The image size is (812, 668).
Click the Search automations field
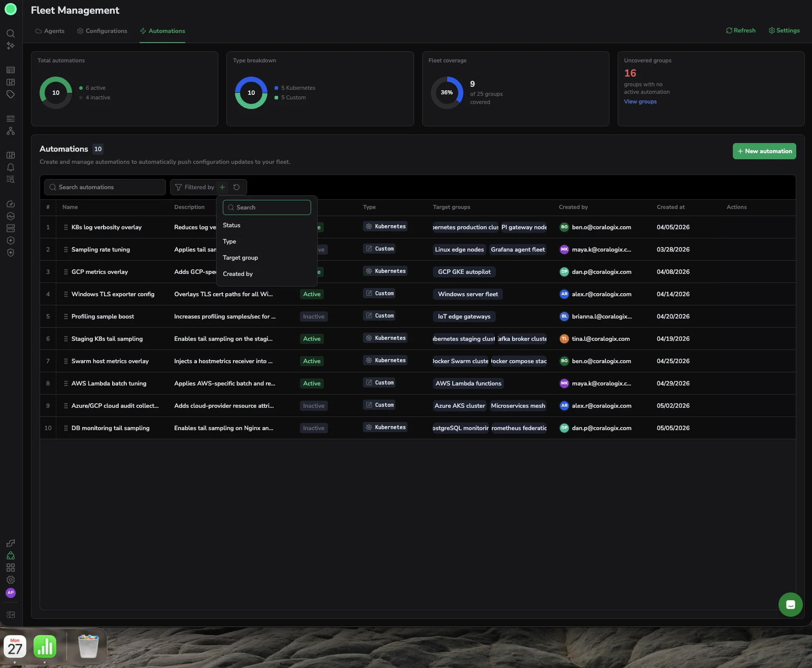(105, 187)
